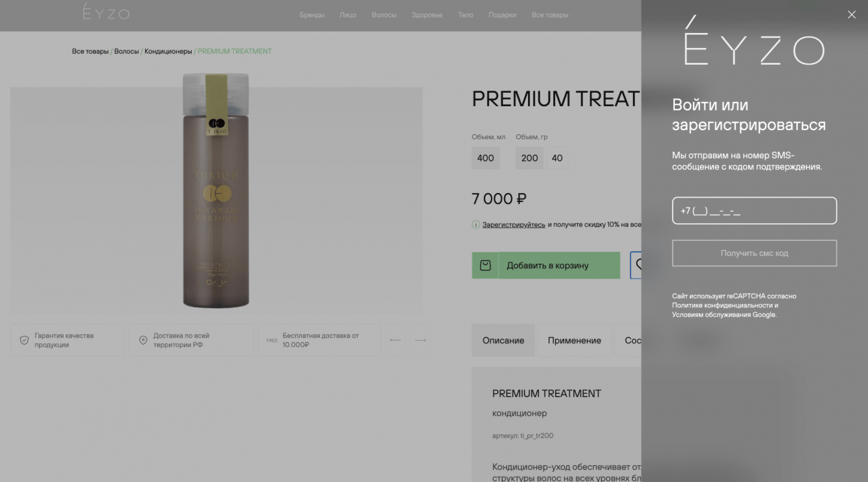Click the quality guarantee shield icon
Image resolution: width=868 pixels, height=482 pixels.
pos(24,340)
